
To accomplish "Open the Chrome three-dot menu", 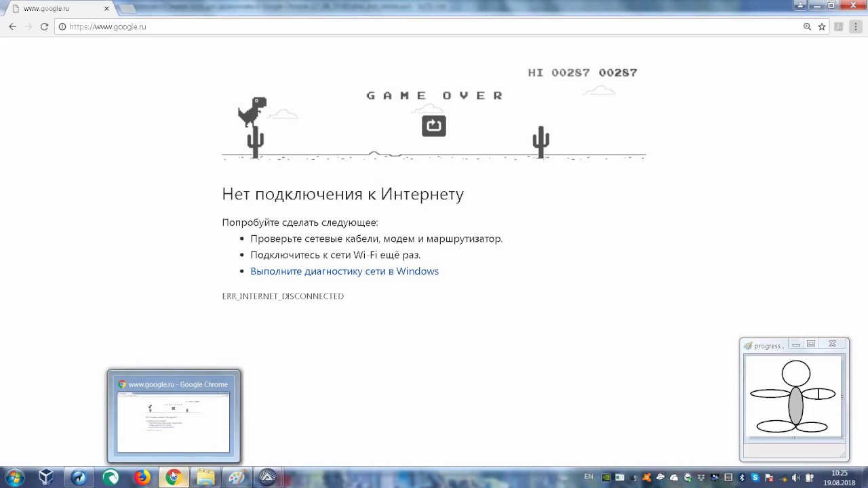I will pos(856,26).
